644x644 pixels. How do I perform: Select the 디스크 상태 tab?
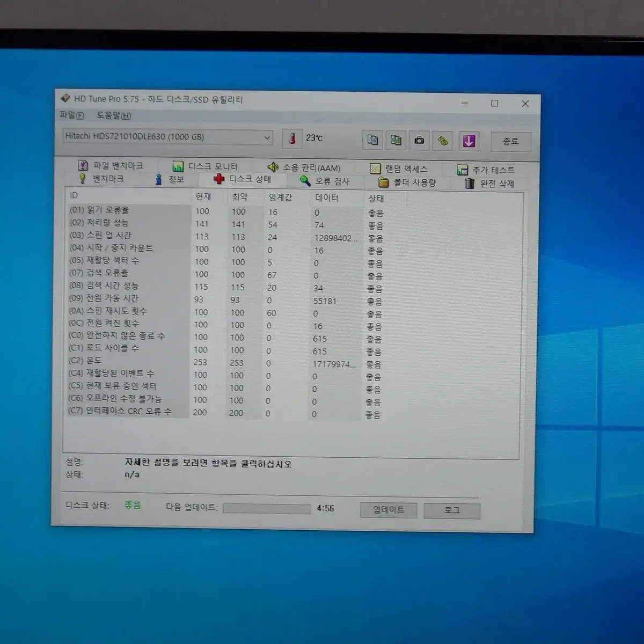coord(243,179)
